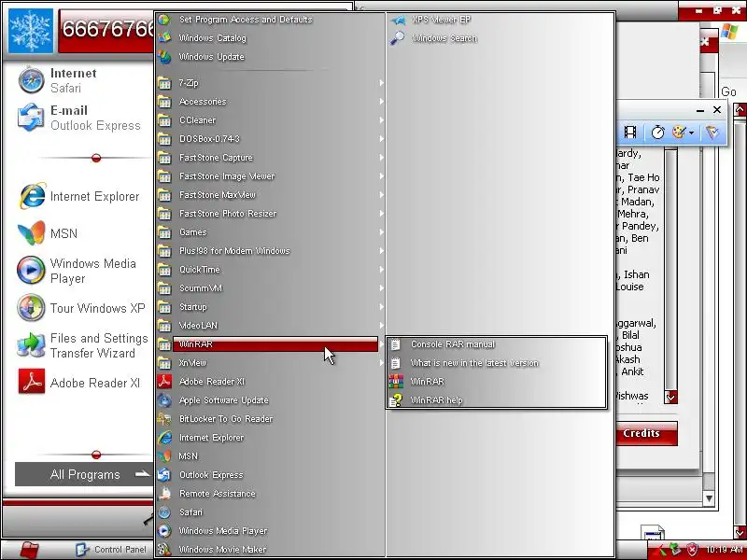The width and height of the screenshot is (747, 560).
Task: Expand the Accessories folder
Action: click(270, 102)
